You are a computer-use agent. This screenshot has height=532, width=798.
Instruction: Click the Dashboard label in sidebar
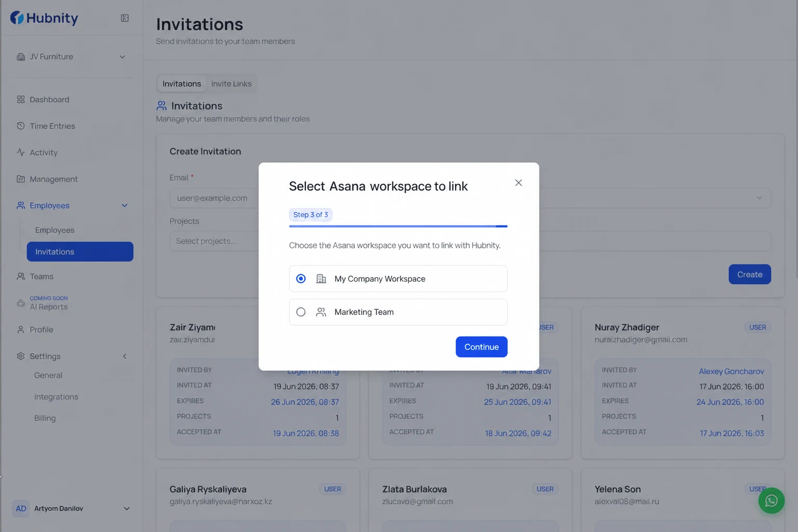49,99
